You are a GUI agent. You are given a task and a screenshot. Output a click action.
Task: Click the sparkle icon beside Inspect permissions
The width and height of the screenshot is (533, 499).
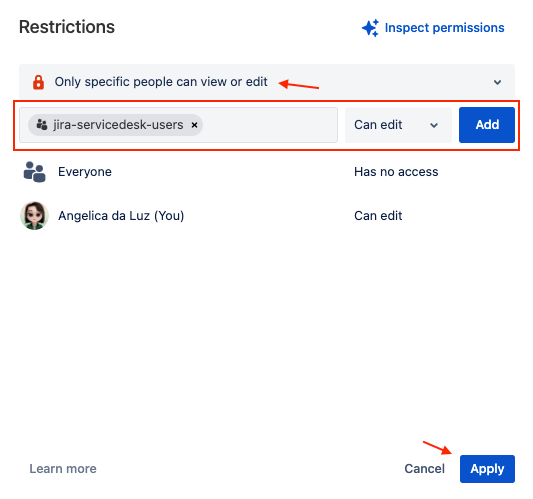(370, 28)
